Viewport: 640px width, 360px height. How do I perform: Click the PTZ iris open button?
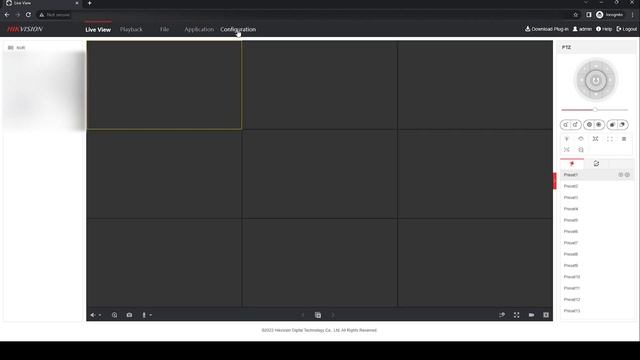click(x=622, y=125)
